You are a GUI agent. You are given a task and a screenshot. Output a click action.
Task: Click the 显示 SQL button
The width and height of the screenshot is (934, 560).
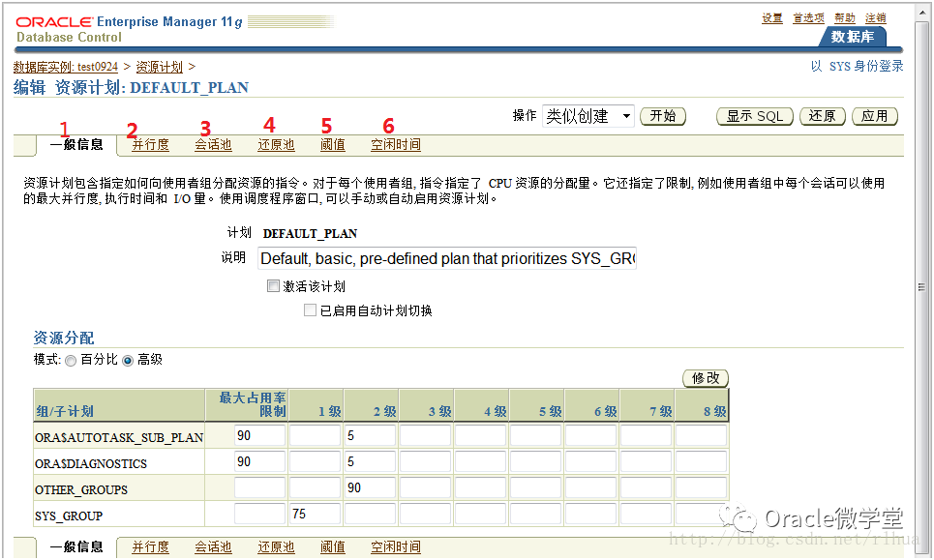click(x=754, y=114)
